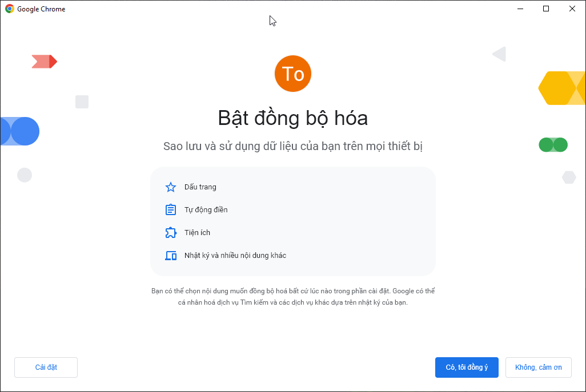Decline sync with "Không, cảm ơn"
This screenshot has height=392, width=586.
(x=538, y=367)
